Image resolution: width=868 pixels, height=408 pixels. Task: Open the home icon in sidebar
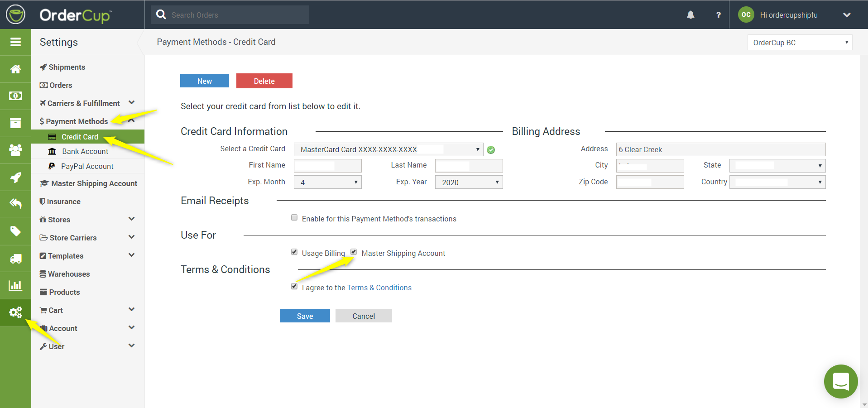pos(15,69)
